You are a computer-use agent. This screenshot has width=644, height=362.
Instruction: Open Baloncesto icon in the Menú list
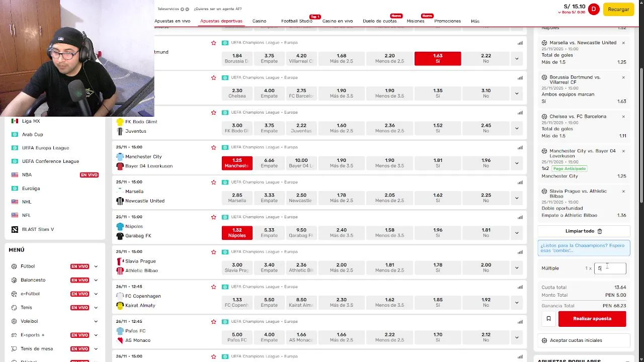click(14, 280)
